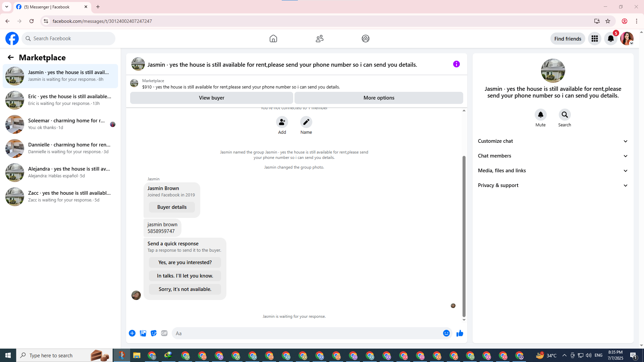Mute this conversation with bell icon
Screen dimensions: 644x362
[x=540, y=115]
